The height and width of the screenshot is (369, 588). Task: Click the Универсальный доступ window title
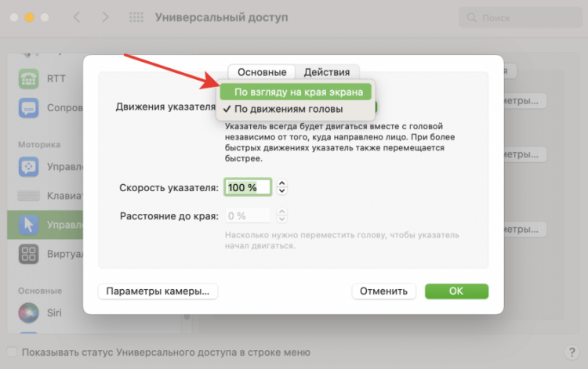[x=222, y=17]
